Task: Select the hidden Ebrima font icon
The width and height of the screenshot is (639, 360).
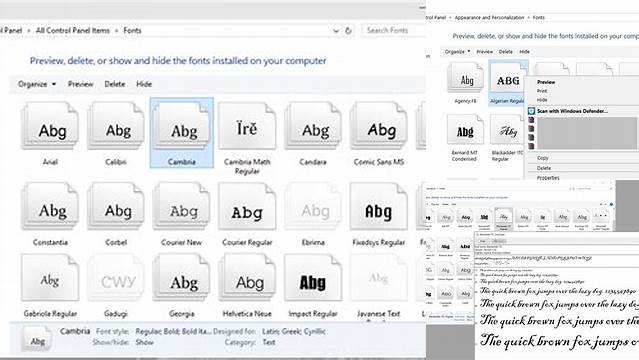Action: tap(313, 207)
